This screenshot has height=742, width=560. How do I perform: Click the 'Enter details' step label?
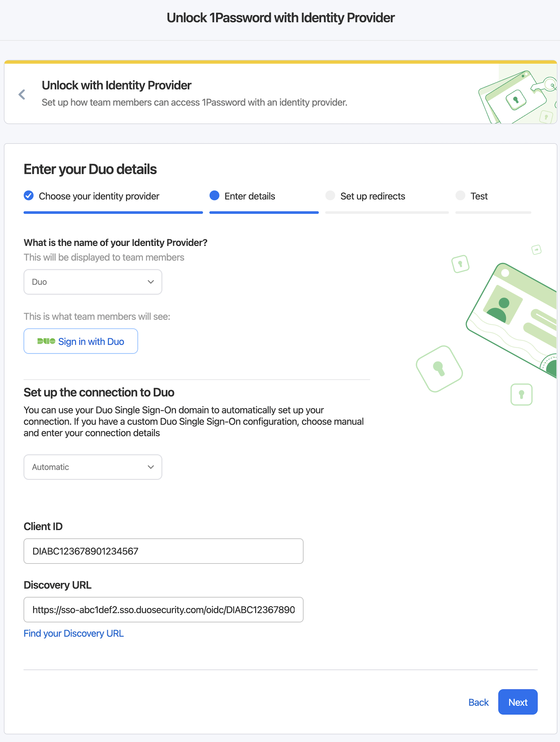point(250,196)
